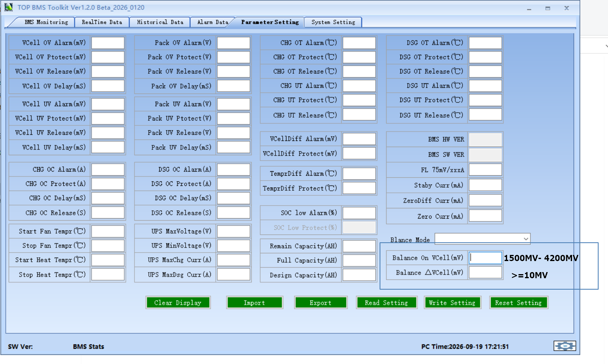
Task: Focus the Start Fan Tempr(℃) input
Action: (x=108, y=231)
